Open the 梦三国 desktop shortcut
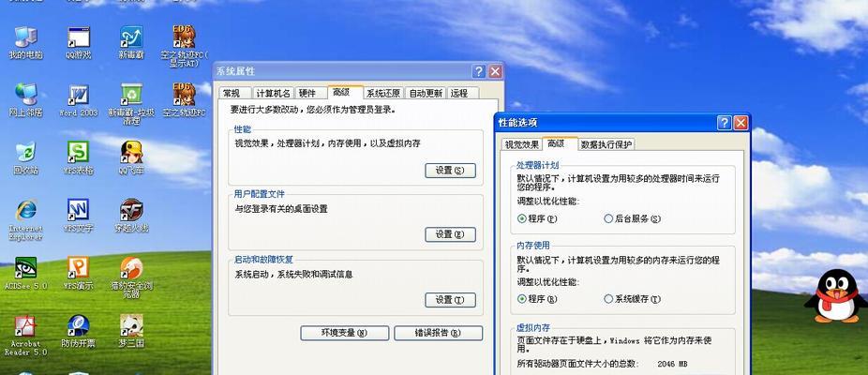868x375 pixels. pos(131,331)
